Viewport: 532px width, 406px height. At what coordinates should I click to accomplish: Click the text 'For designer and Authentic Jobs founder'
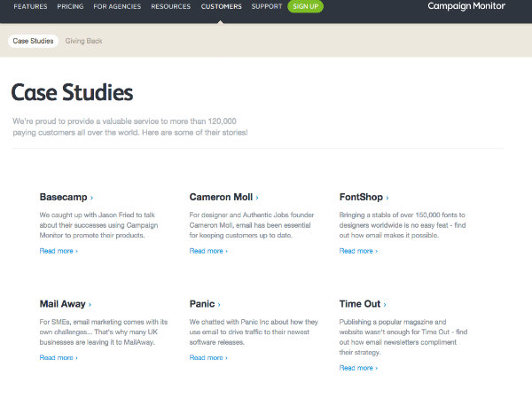pyautogui.click(x=252, y=215)
